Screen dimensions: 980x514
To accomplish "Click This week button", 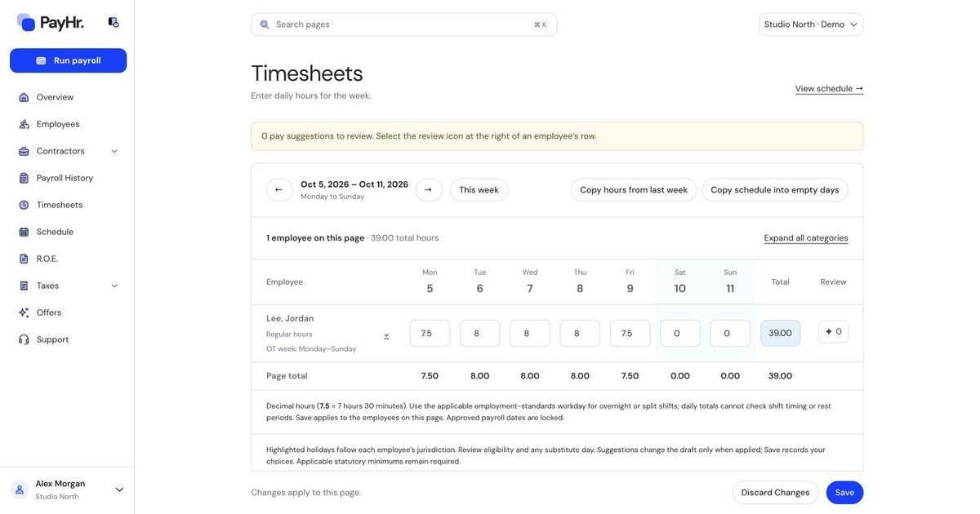I will click(x=479, y=190).
